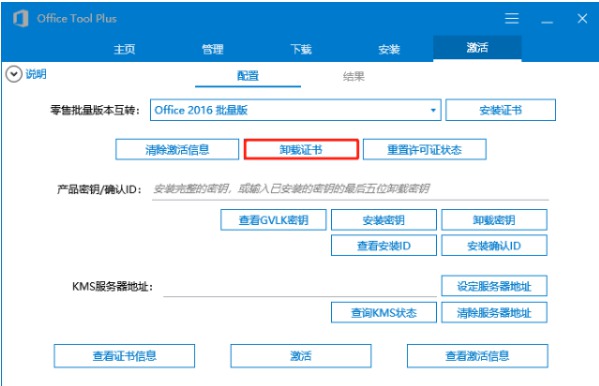Switch to the 主页 tab

pos(124,49)
